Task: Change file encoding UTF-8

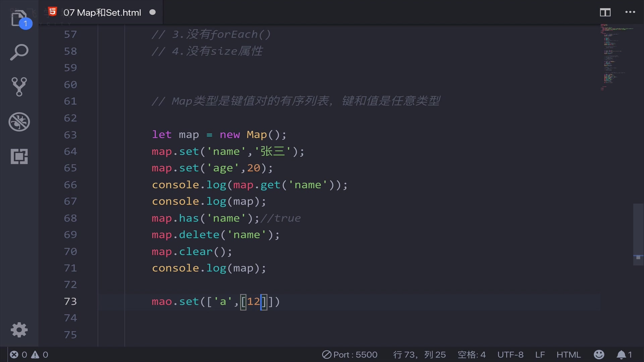Action: (510, 355)
